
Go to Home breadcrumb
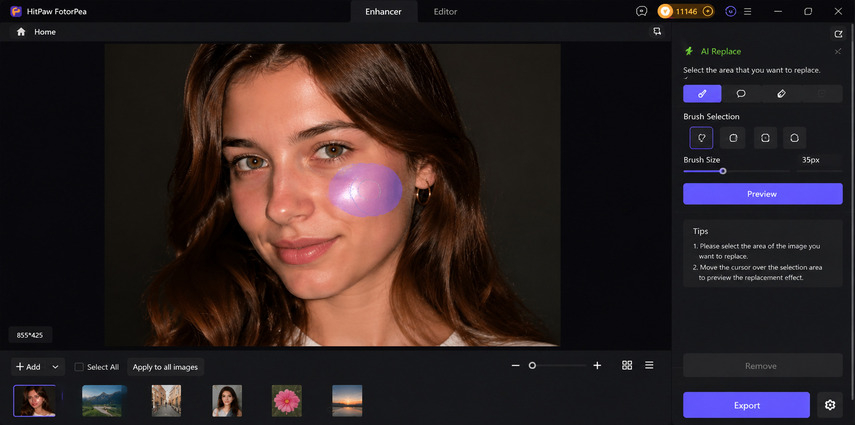point(45,32)
